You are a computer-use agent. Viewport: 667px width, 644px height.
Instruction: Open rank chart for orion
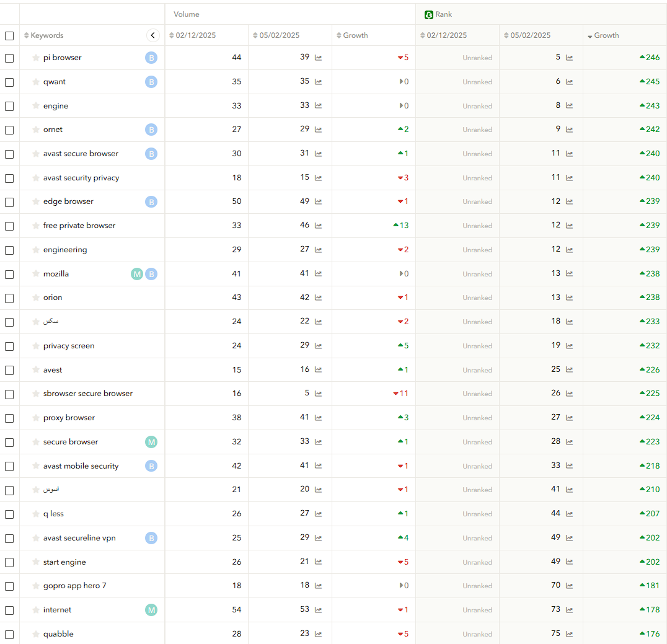tap(569, 298)
